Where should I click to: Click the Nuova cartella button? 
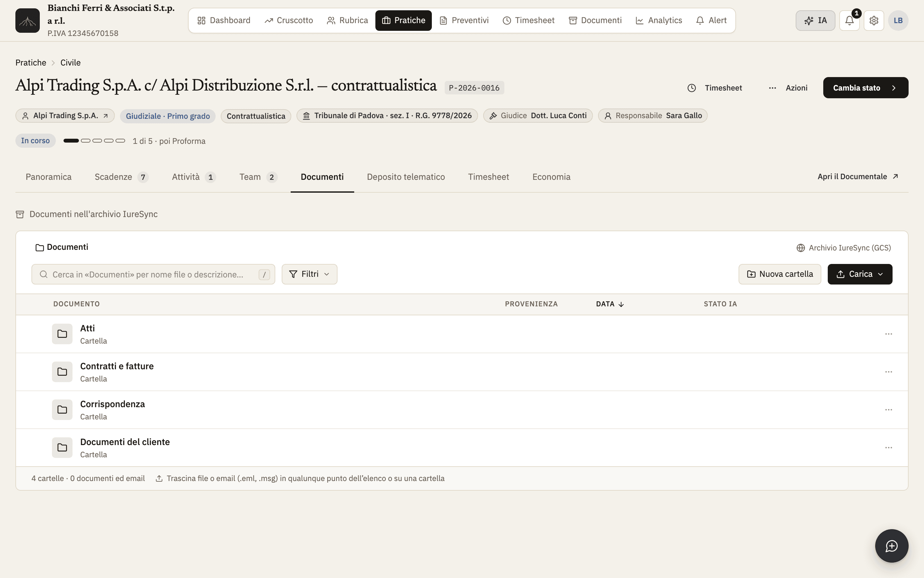(x=780, y=274)
